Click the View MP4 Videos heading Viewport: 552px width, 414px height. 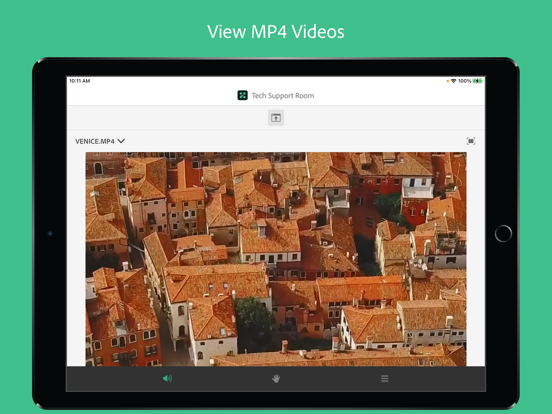click(x=276, y=32)
